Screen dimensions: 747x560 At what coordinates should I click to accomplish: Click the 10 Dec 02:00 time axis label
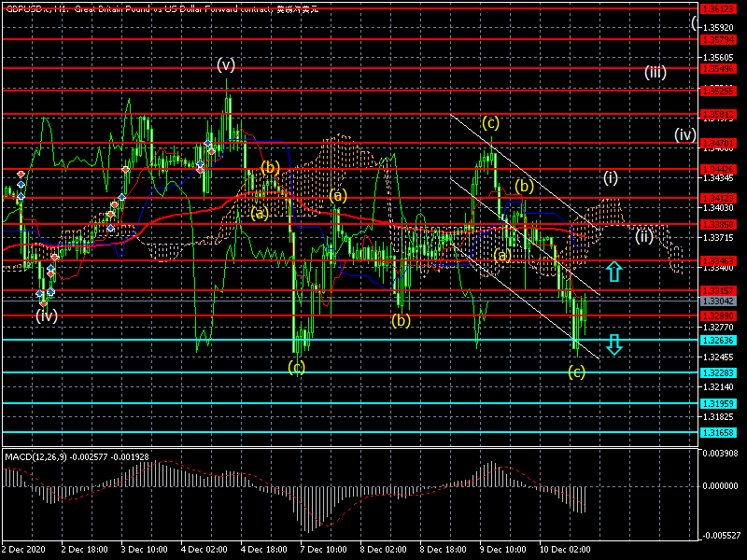tap(564, 551)
